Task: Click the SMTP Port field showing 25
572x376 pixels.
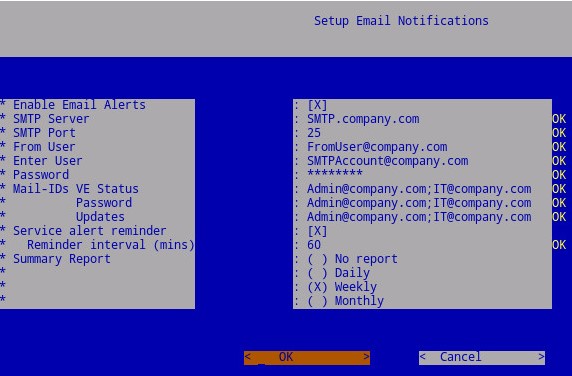Action: [x=314, y=133]
